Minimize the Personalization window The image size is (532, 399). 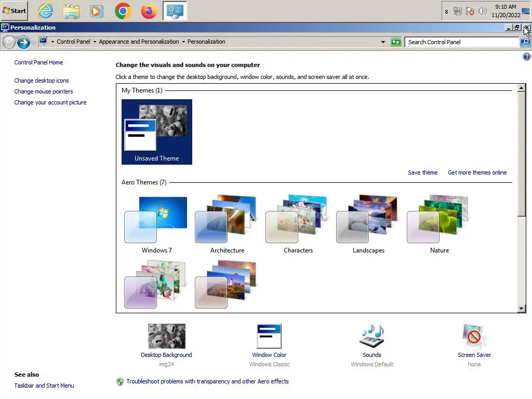[x=508, y=28]
